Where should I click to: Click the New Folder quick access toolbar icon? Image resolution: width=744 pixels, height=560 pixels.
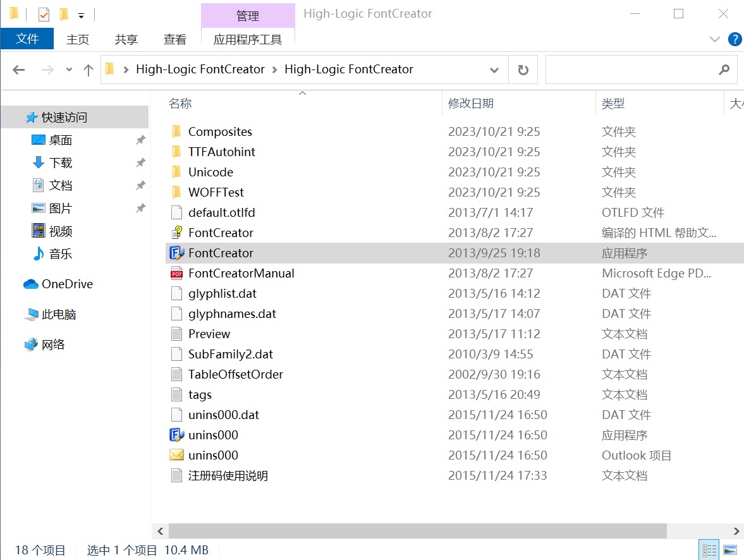point(64,15)
